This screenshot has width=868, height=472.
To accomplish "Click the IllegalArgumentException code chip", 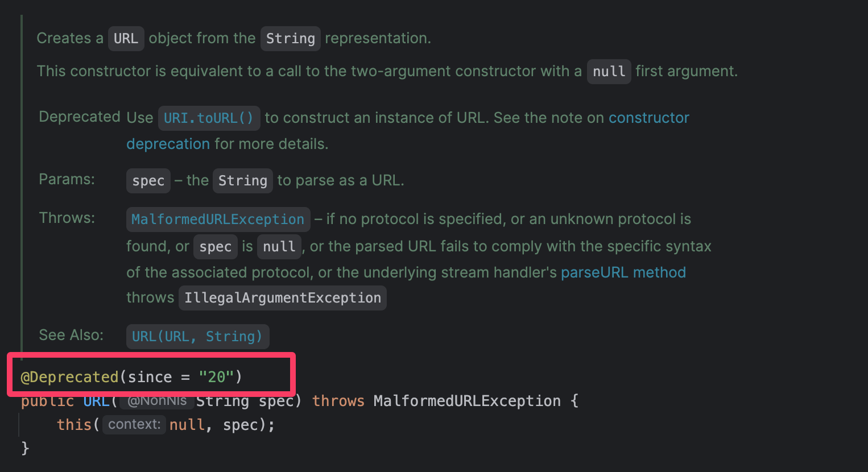I will pos(282,298).
